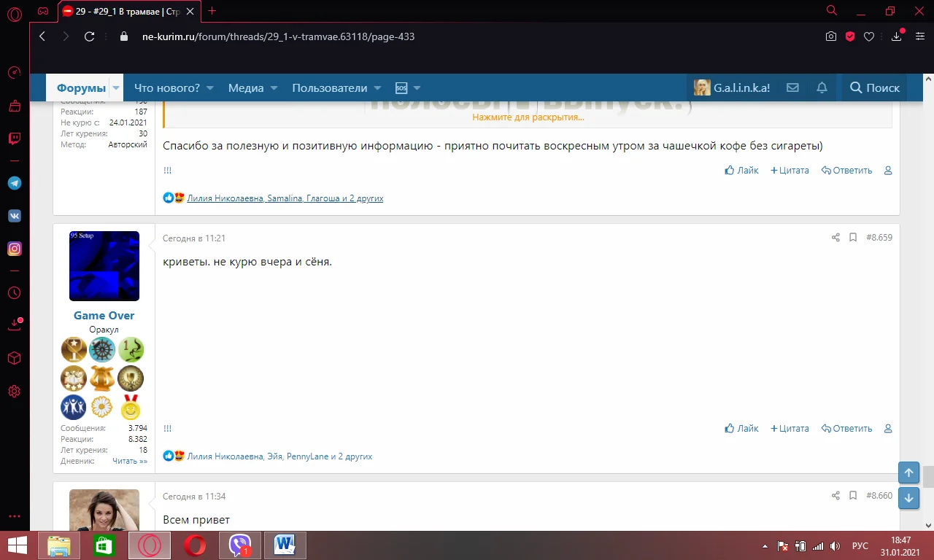Open permalink #8.659
This screenshot has width=934, height=560.
[879, 238]
